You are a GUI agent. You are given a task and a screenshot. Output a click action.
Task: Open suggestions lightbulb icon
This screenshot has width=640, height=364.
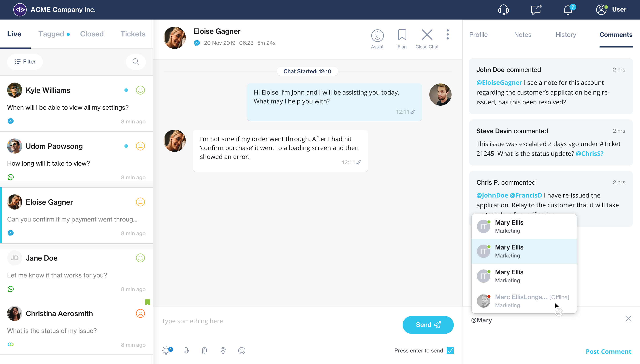tap(166, 350)
